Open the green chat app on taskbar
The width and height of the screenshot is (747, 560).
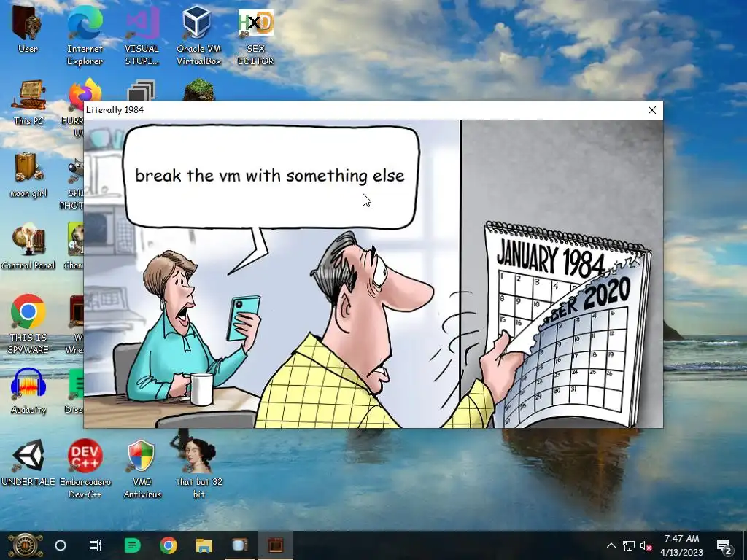133,545
